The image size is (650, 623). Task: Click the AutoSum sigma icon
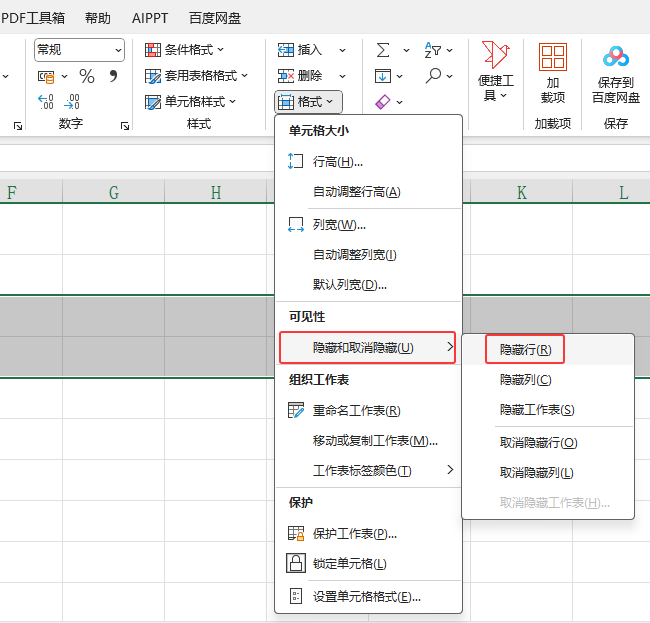click(383, 50)
